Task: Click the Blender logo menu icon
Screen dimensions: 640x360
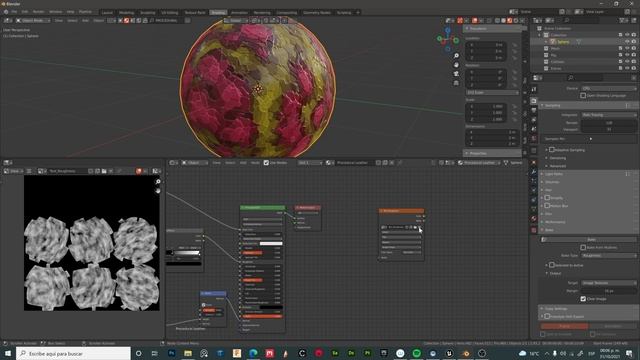Action: pyautogui.click(x=6, y=12)
